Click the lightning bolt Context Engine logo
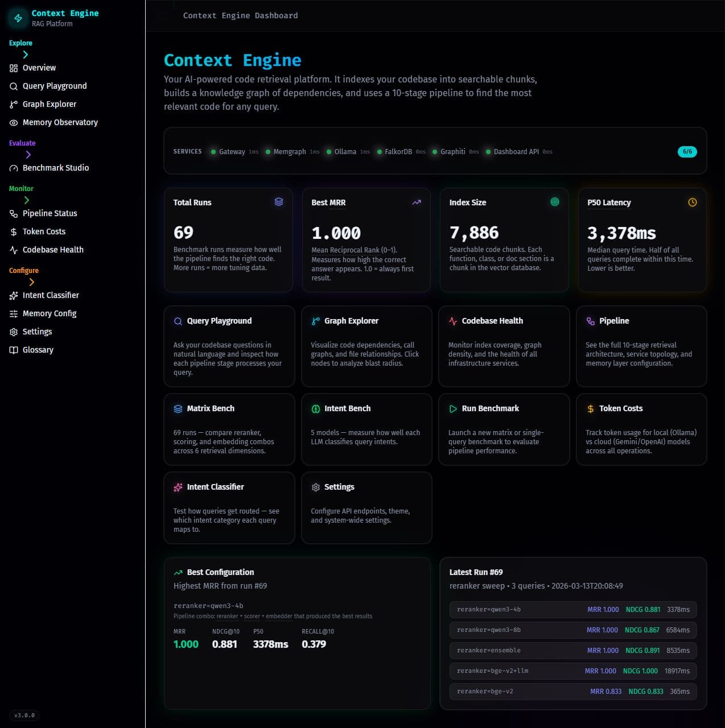Screen dimensions: 725x728 coord(18,18)
